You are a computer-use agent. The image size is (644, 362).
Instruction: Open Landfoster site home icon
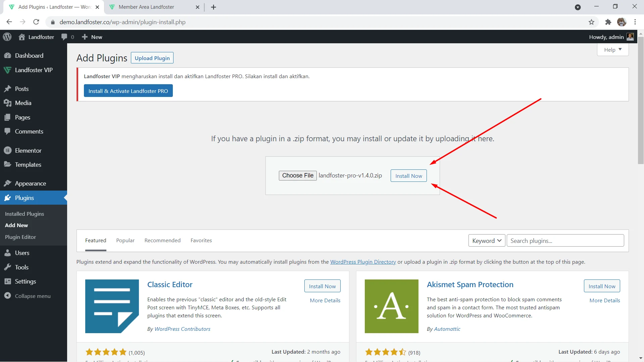[x=22, y=37]
